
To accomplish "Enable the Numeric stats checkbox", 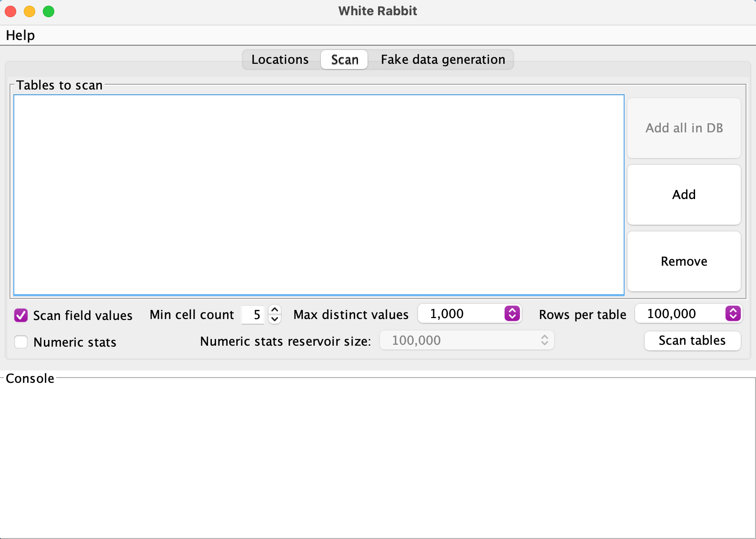I will click(x=21, y=342).
